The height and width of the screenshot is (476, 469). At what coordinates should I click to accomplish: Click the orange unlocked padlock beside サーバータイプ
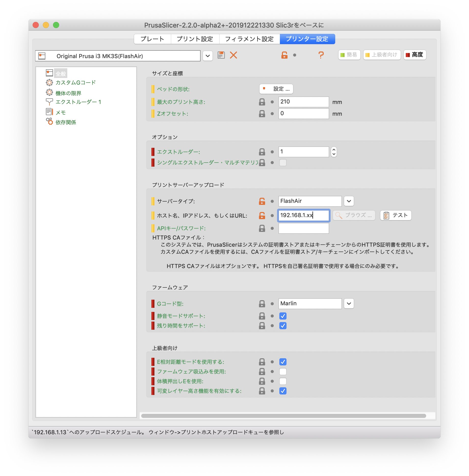click(x=262, y=201)
